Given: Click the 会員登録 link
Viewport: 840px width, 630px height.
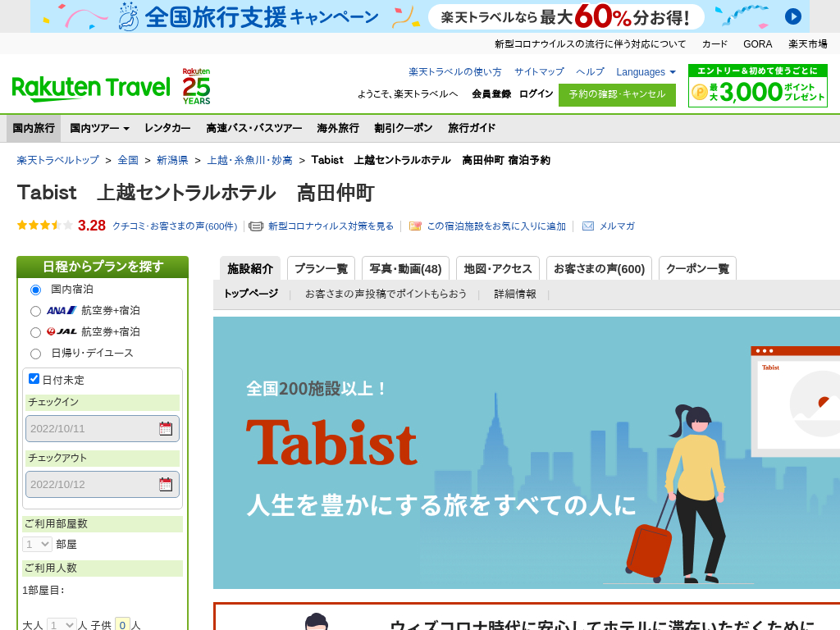Looking at the screenshot, I should pos(491,94).
